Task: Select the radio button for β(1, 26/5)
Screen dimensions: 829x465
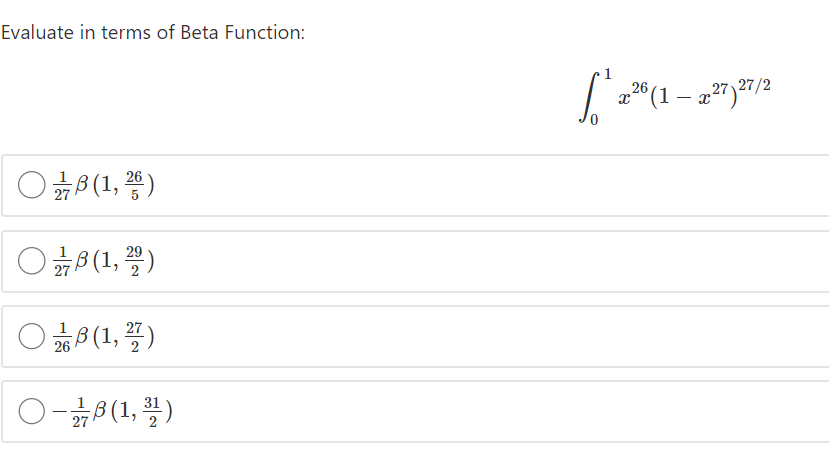Action: click(x=31, y=185)
